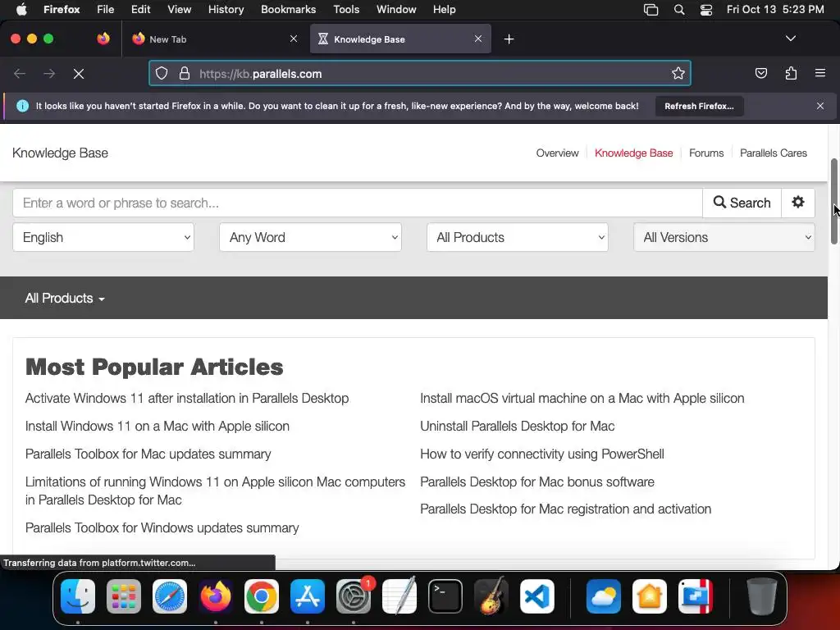
Task: Launch Safari from the Dock
Action: pyautogui.click(x=170, y=596)
